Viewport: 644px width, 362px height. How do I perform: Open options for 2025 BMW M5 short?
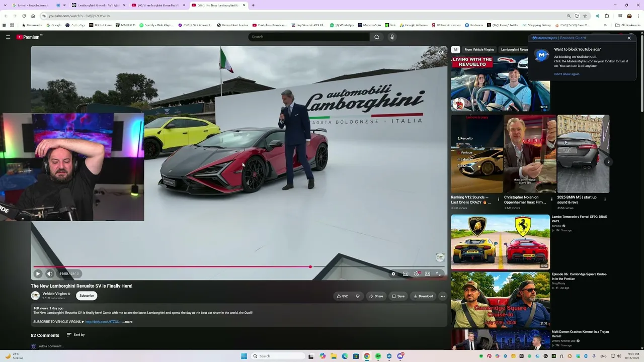605,200
